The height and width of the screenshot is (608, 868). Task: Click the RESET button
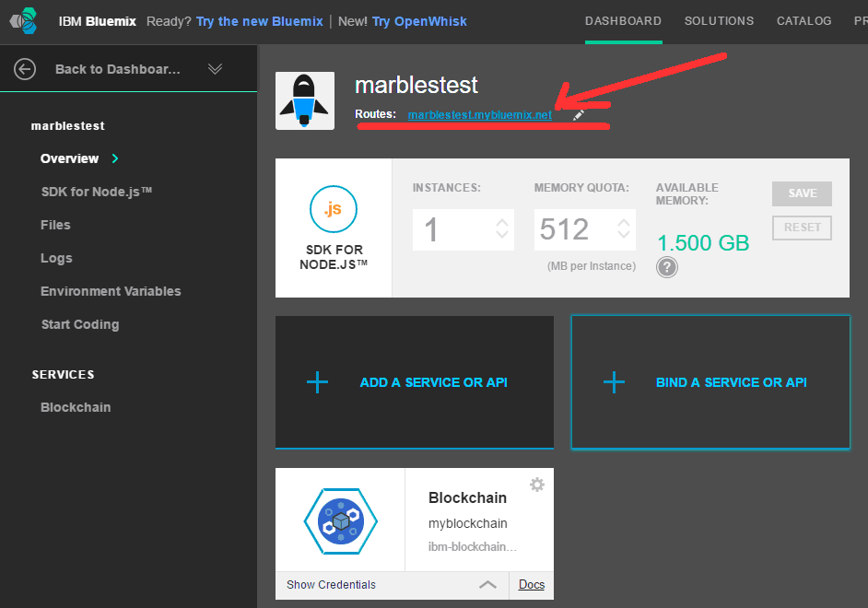click(x=803, y=228)
